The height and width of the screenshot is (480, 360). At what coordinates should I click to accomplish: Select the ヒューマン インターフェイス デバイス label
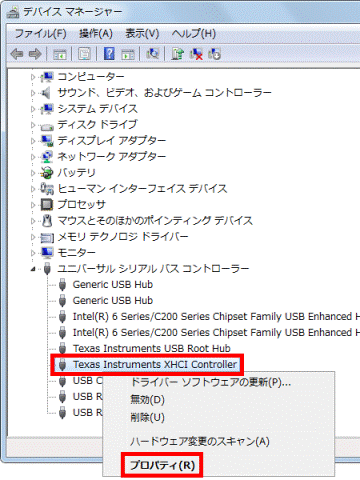[x=142, y=189]
